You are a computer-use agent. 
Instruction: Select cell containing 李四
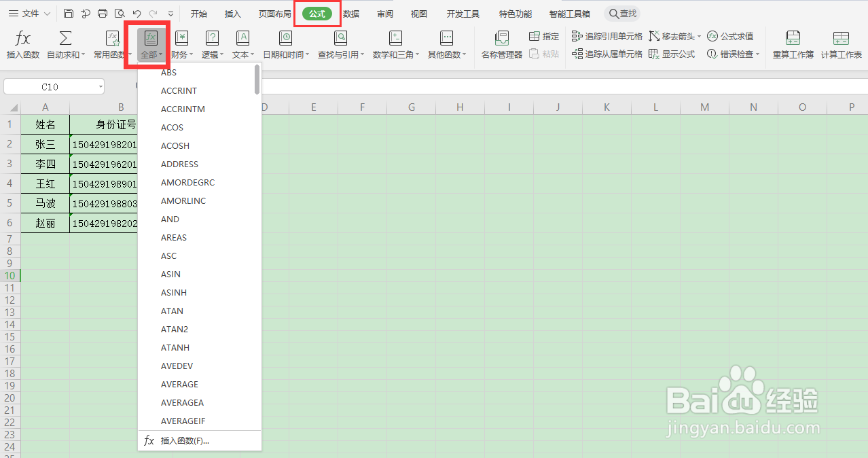[45, 164]
